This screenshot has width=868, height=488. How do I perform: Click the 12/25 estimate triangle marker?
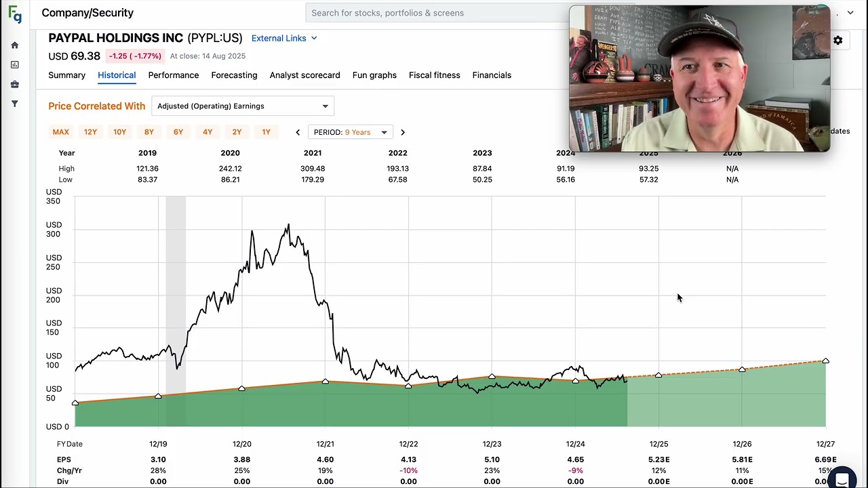coord(658,375)
